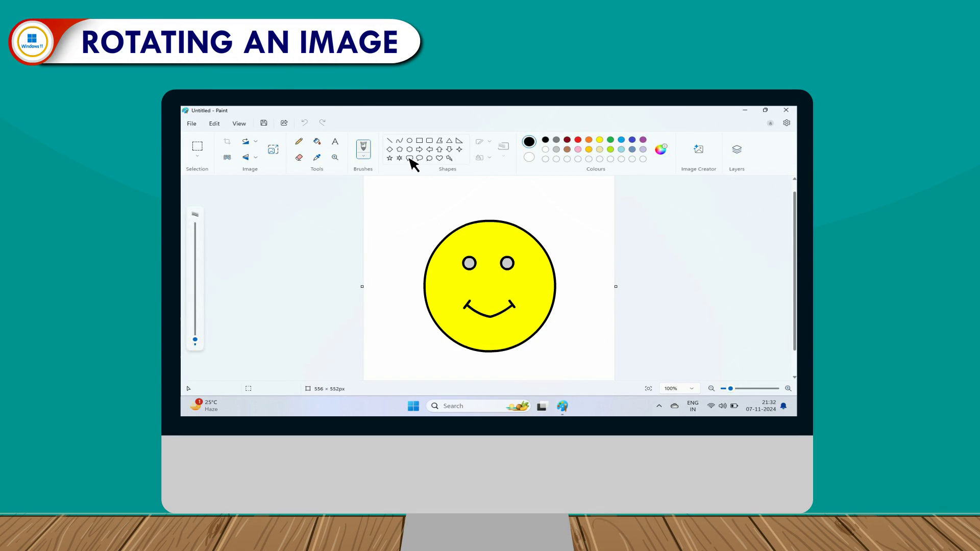Click the Share button
The width and height of the screenshot is (980, 551).
click(x=284, y=123)
